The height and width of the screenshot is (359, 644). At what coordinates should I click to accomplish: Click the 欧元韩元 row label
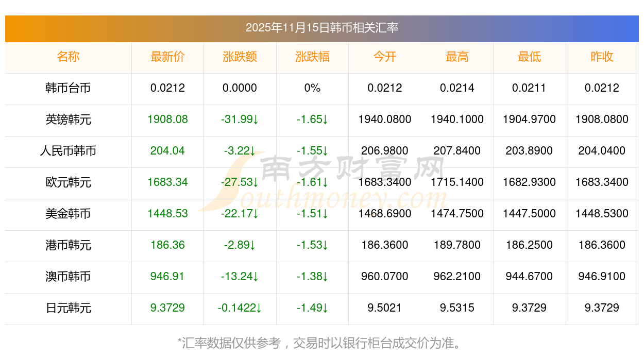coord(68,182)
